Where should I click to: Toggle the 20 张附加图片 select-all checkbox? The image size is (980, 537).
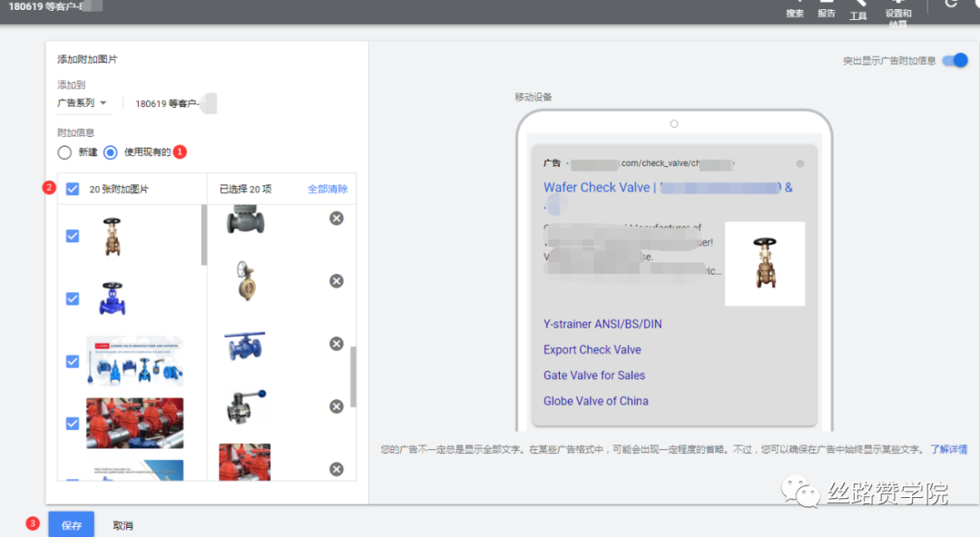73,189
